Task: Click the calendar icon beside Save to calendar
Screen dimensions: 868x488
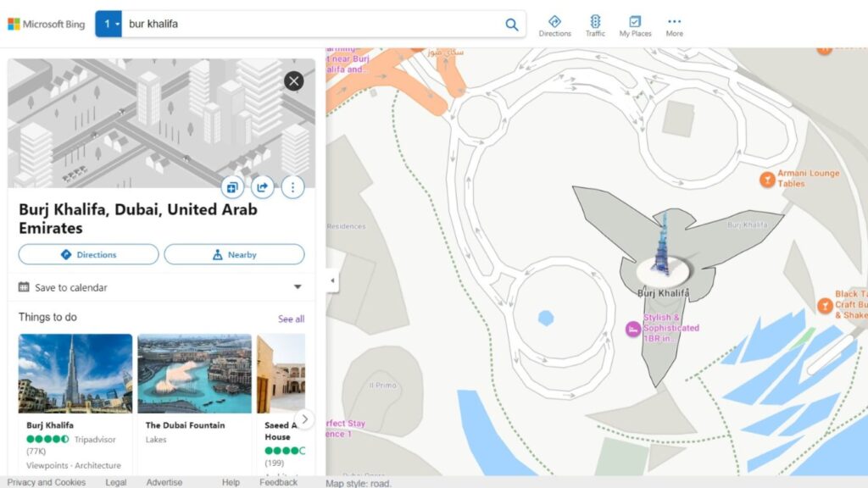Action: click(24, 286)
